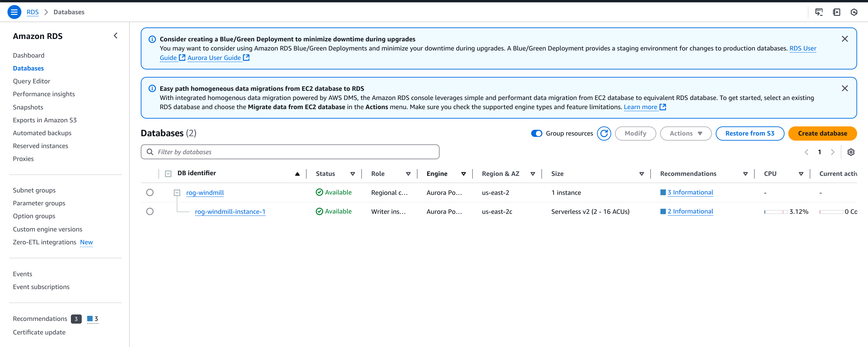Screen dimensions: 868x347
Task: Open Recommendations column sort arrow
Action: 746,174
